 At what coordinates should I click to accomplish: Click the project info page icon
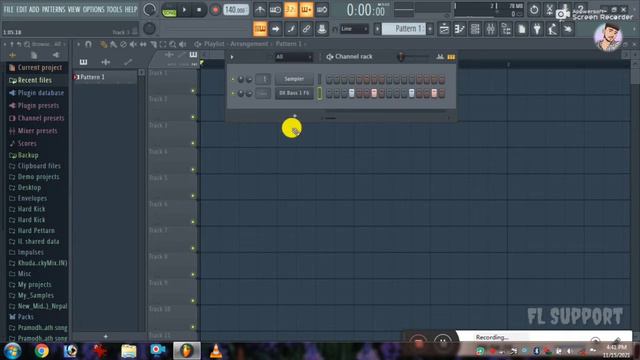(522, 29)
